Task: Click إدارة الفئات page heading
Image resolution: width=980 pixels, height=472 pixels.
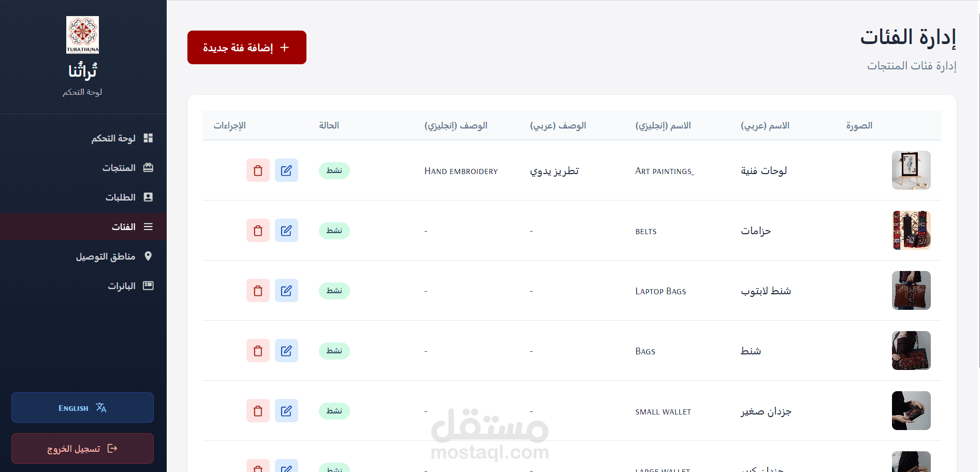Action: pos(908,37)
